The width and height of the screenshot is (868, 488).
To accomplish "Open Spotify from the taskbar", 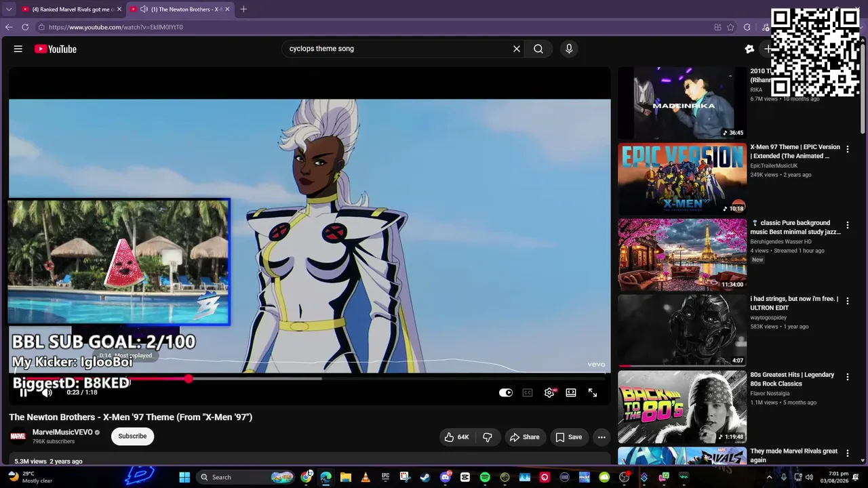I will click(485, 477).
